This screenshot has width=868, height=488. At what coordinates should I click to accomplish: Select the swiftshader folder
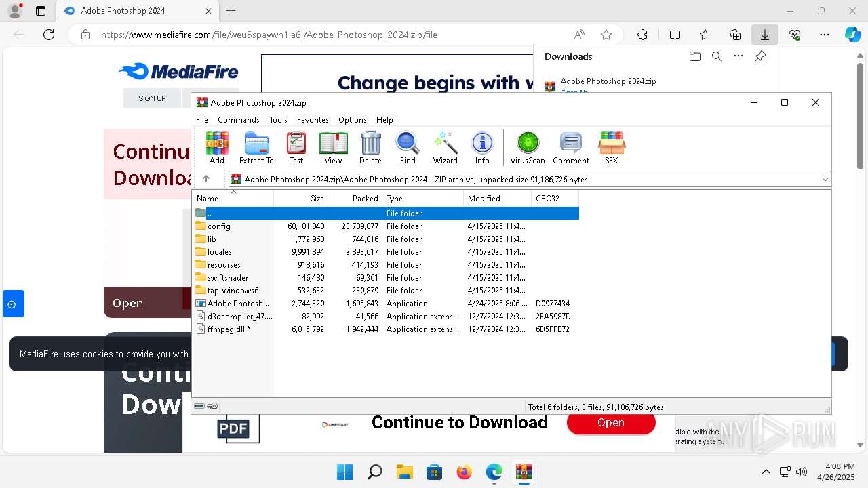coord(387,277)
